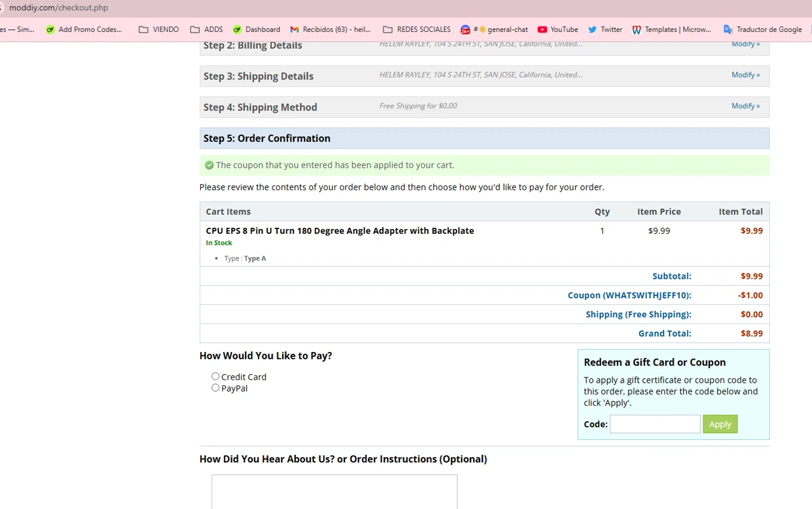Click the moddiy.com/checkout.php address bar
The width and height of the screenshot is (812, 509).
pos(58,8)
